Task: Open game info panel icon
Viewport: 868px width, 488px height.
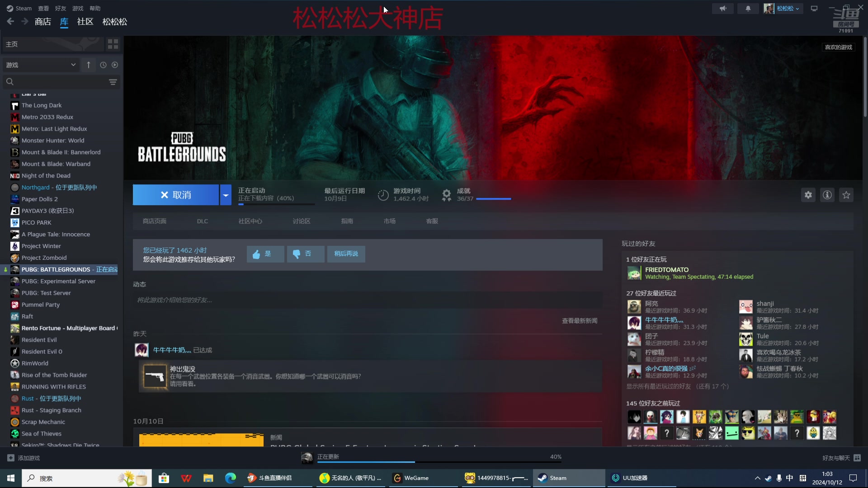Action: point(827,195)
